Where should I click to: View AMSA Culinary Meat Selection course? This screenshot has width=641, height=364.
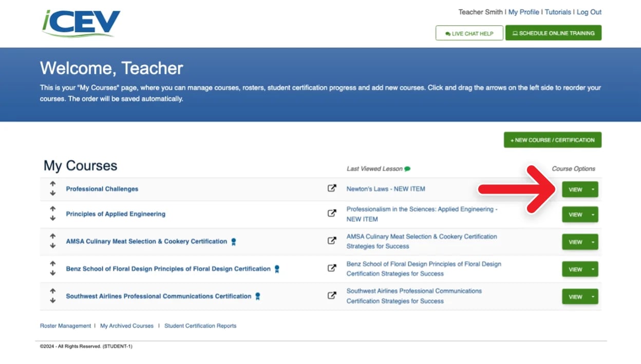(x=575, y=242)
